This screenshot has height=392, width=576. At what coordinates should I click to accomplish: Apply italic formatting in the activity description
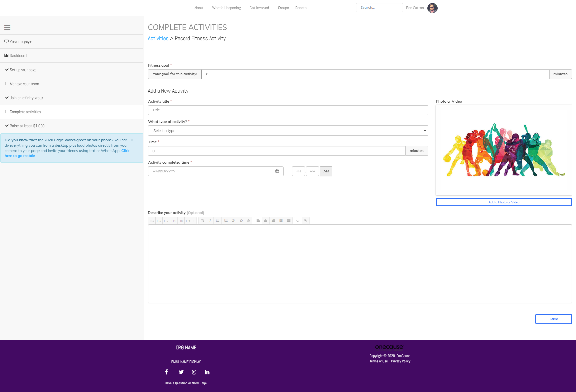tap(210, 220)
